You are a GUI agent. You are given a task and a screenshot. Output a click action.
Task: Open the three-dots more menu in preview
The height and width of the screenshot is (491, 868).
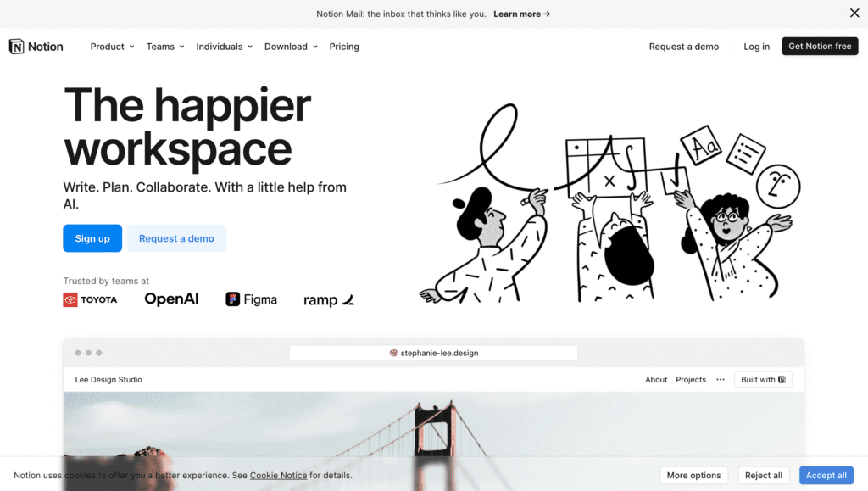coord(721,379)
